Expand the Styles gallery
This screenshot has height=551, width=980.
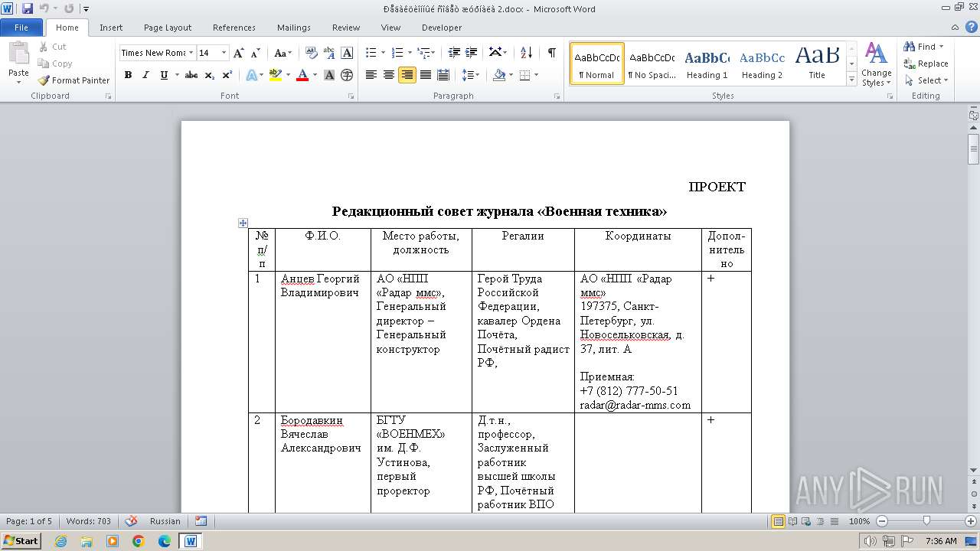click(851, 80)
